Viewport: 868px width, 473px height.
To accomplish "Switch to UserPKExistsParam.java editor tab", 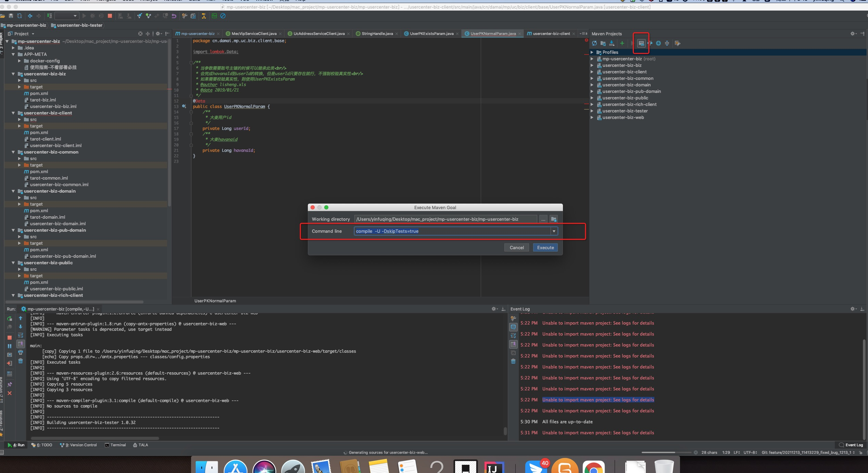I will point(431,34).
